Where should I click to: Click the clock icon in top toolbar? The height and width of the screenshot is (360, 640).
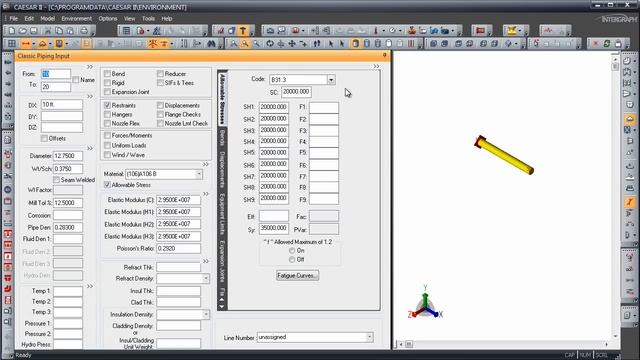(x=392, y=31)
